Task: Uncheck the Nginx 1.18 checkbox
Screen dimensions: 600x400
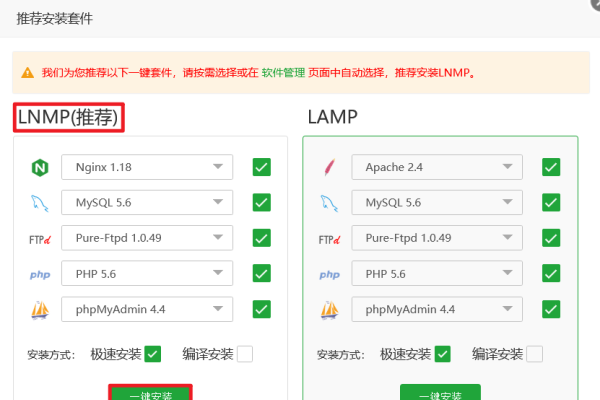Action: (x=262, y=167)
